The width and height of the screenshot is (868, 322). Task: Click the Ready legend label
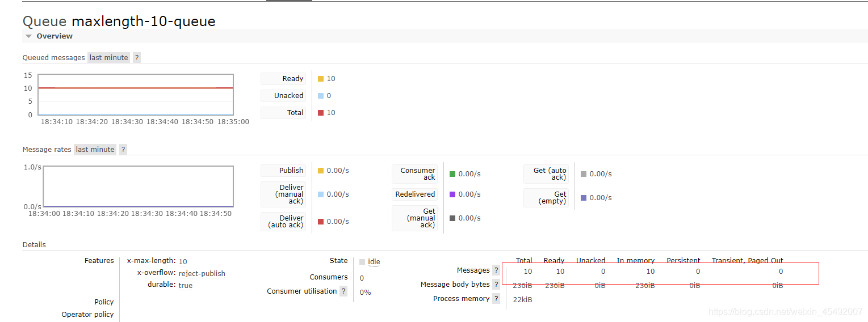pos(283,79)
